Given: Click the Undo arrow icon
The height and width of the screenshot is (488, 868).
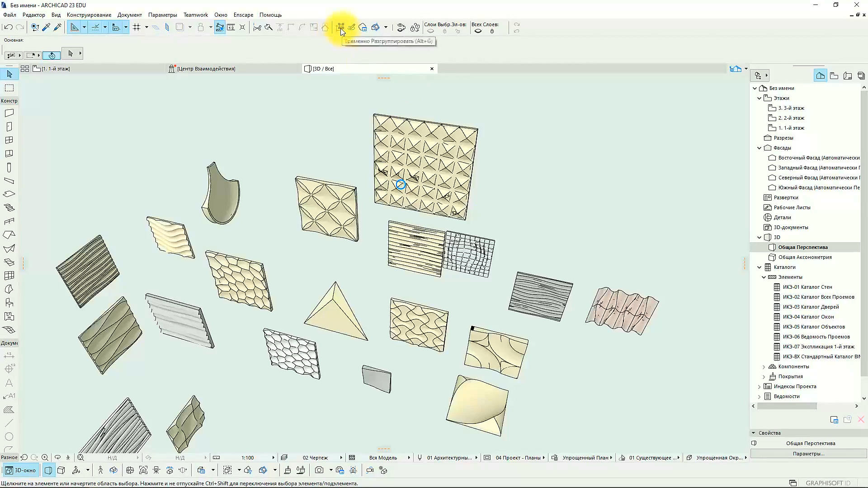Looking at the screenshot, I should [8, 28].
